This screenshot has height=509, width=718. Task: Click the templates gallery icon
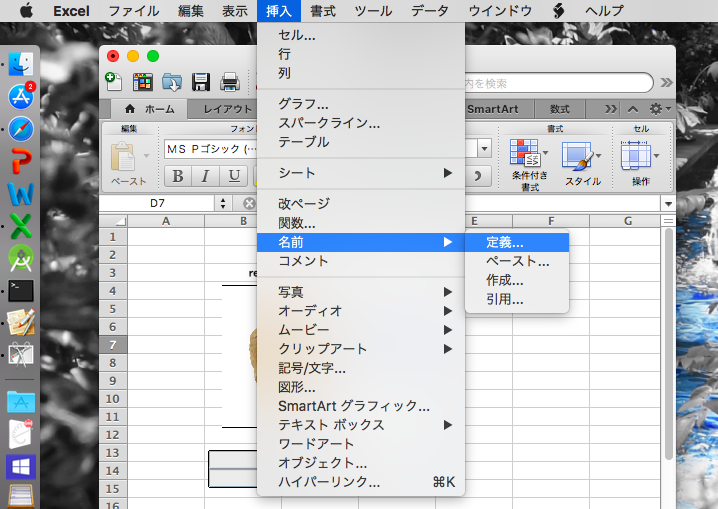click(142, 82)
